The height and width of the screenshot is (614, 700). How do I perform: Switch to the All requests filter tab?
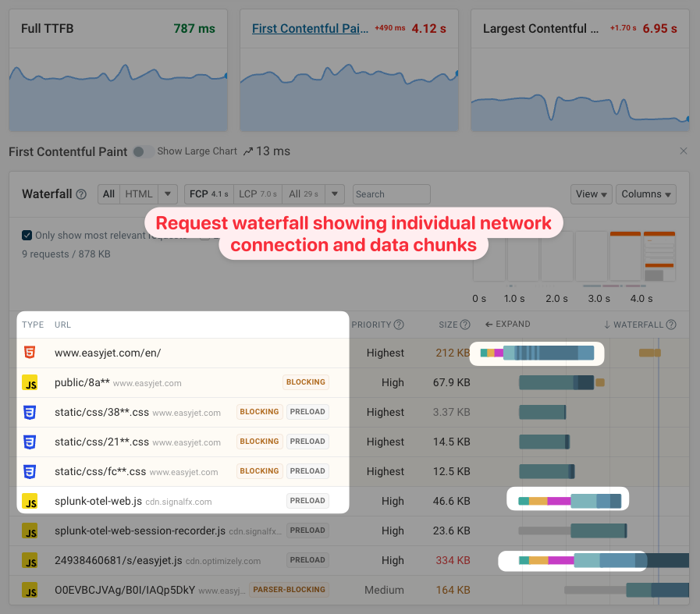point(108,193)
